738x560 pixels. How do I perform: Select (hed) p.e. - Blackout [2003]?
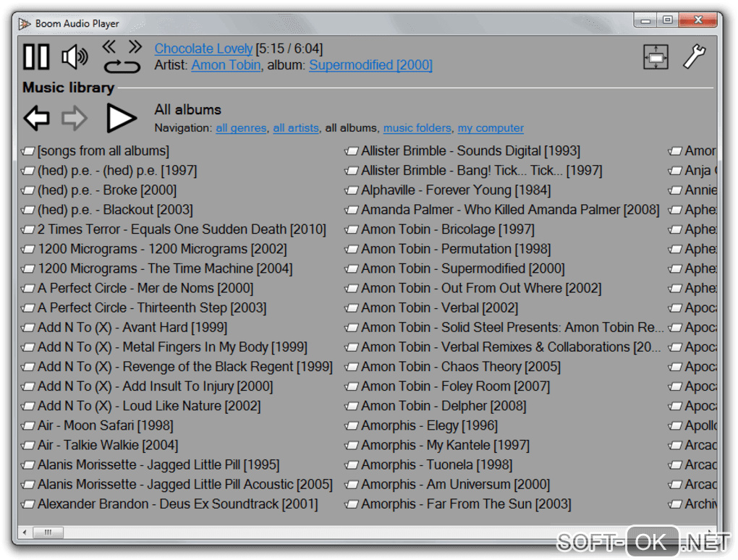(x=107, y=210)
